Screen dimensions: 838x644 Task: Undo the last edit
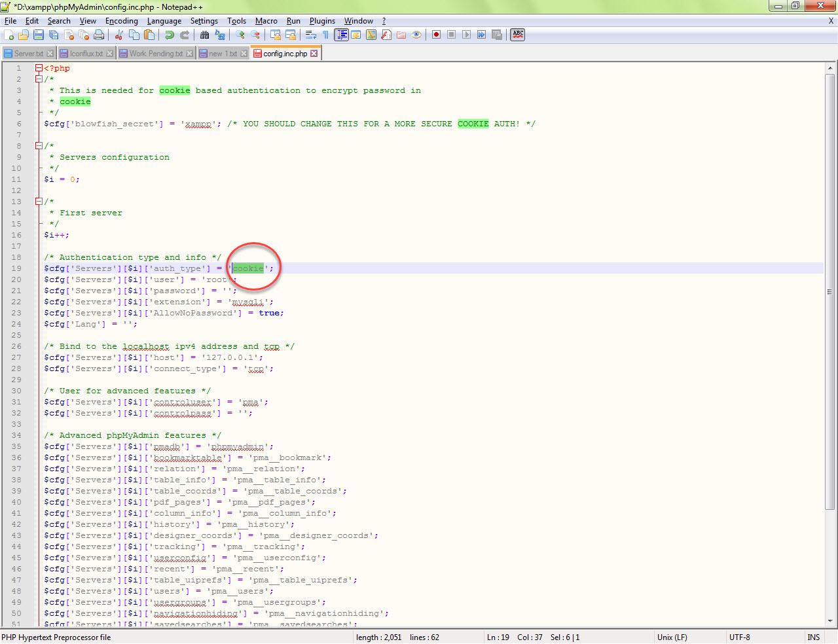(x=169, y=34)
